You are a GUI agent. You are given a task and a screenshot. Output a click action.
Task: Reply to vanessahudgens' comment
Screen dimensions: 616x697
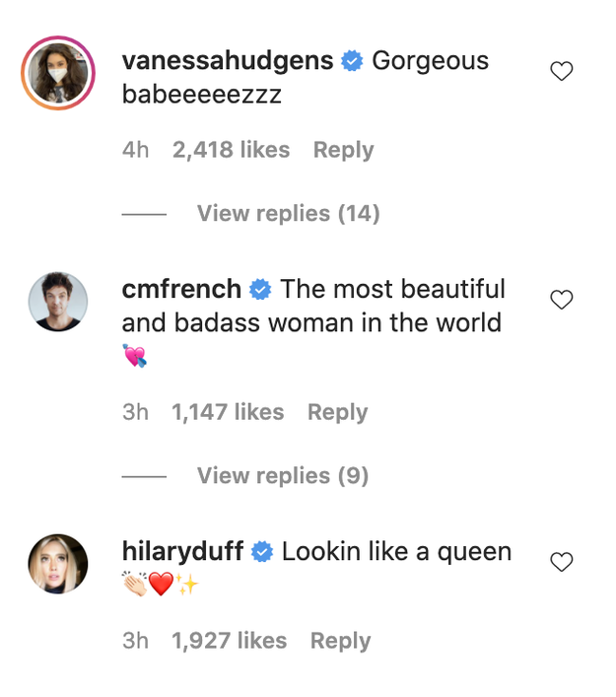343,150
